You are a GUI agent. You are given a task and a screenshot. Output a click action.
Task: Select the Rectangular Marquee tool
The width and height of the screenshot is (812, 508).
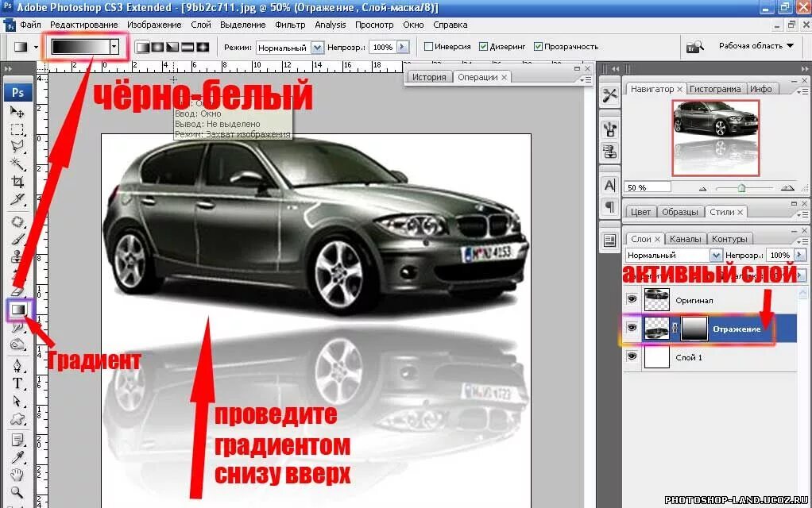coord(17,129)
